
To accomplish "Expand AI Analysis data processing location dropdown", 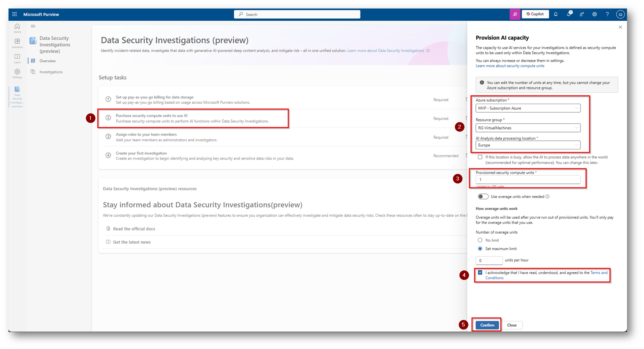I will point(528,145).
